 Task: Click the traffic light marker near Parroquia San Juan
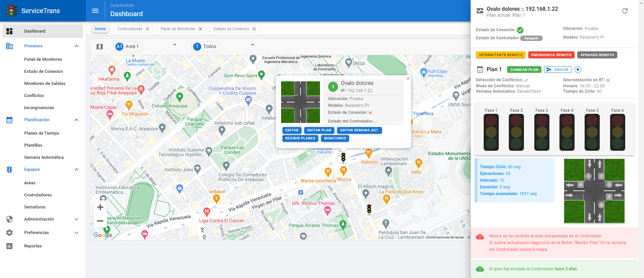369,209
